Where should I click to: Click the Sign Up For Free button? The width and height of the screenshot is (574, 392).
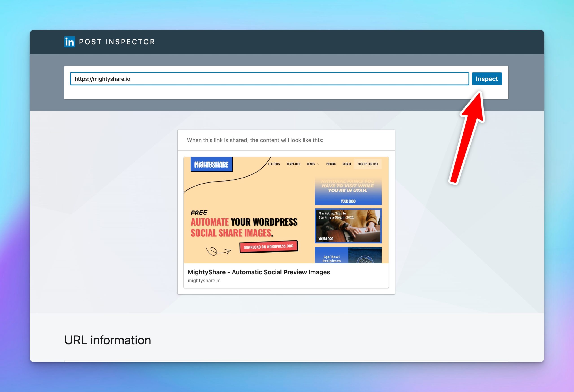[367, 164]
